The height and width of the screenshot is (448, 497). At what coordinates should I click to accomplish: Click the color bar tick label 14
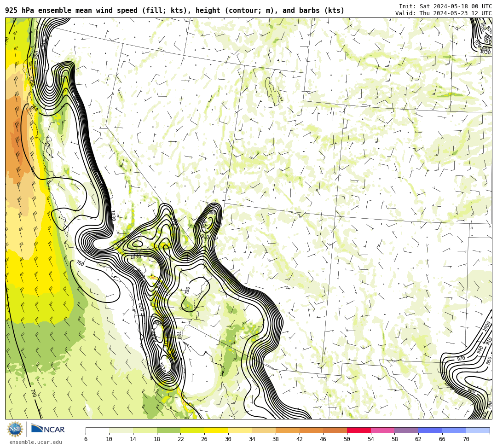(133, 439)
